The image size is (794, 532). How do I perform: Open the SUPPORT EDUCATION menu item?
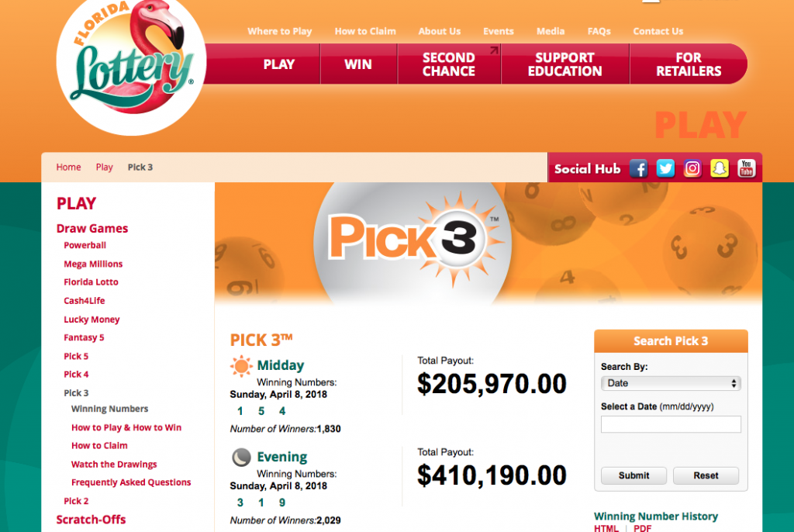click(x=565, y=64)
